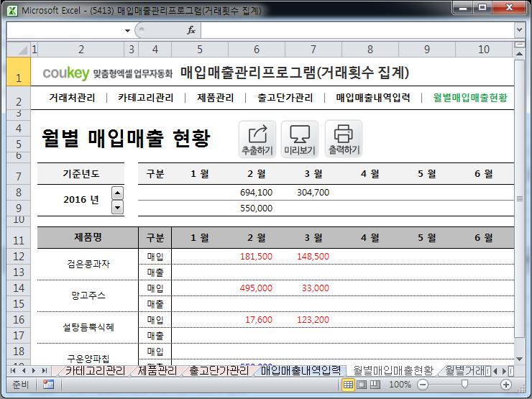Viewport: 532px width, 399px height.
Task: Click the macro record icon in status bar
Action: point(48,385)
